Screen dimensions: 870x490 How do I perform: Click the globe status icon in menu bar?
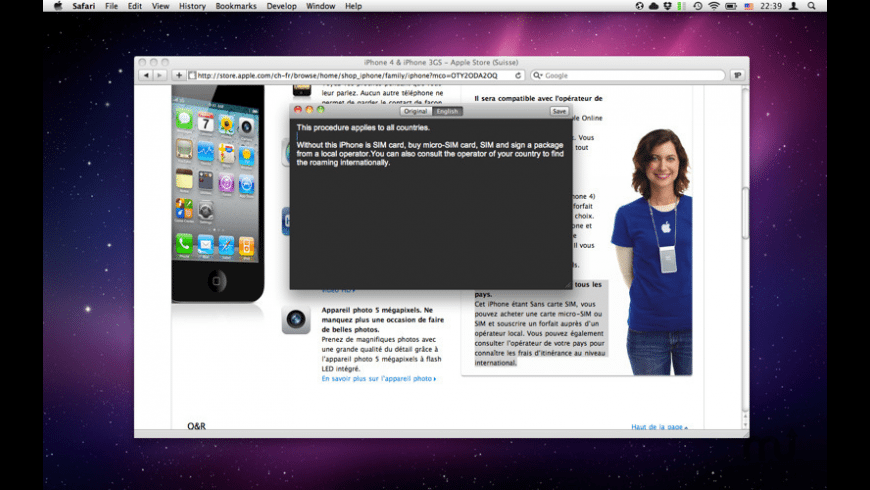point(640,6)
